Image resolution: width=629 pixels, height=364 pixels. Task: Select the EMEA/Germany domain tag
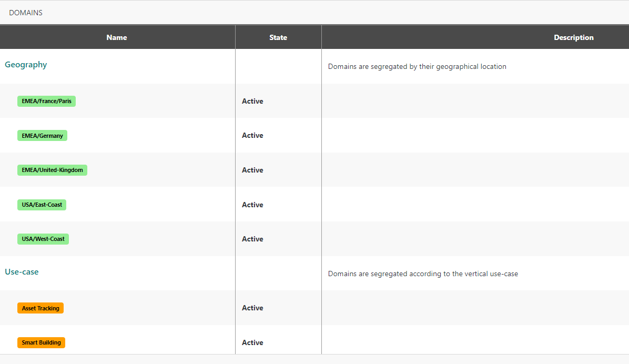42,136
